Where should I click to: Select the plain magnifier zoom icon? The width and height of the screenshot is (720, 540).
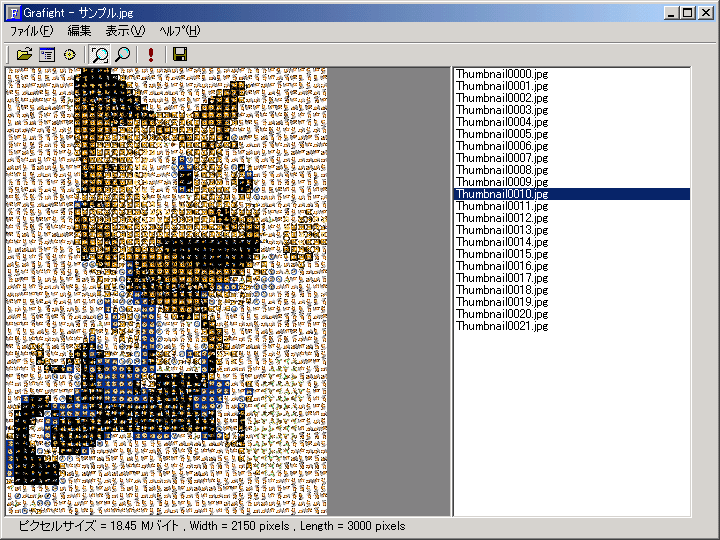coord(123,55)
